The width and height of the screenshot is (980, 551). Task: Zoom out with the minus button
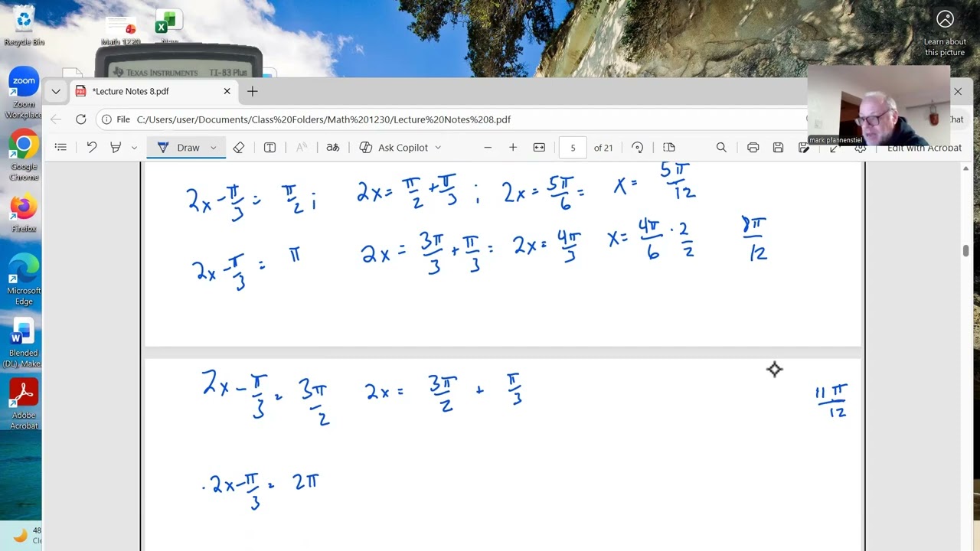pos(488,148)
